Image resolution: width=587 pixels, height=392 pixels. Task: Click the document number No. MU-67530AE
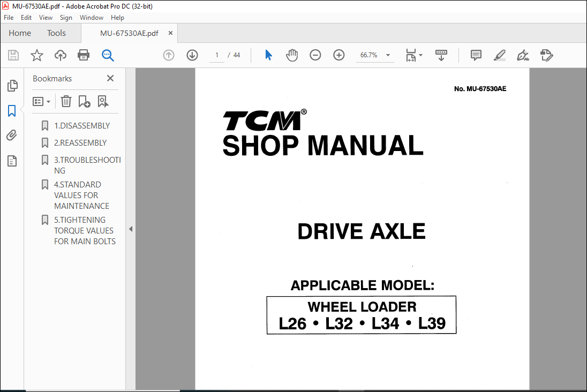(x=480, y=89)
